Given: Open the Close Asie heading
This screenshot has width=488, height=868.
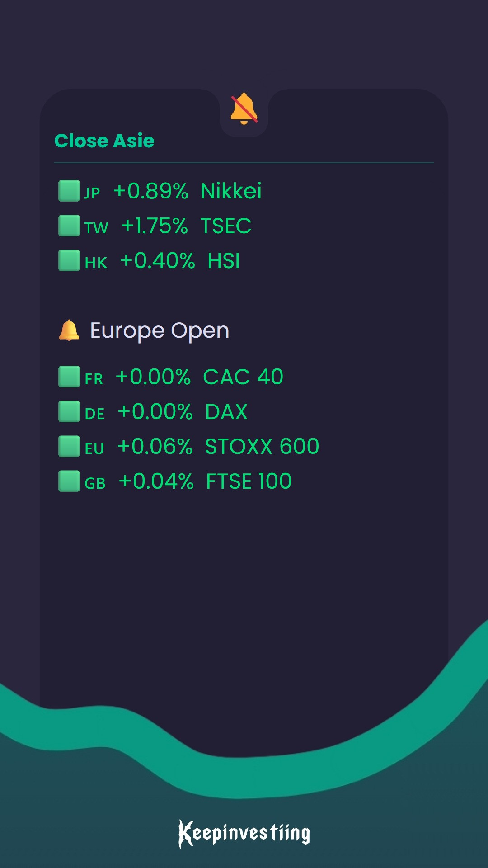Looking at the screenshot, I should pyautogui.click(x=104, y=141).
